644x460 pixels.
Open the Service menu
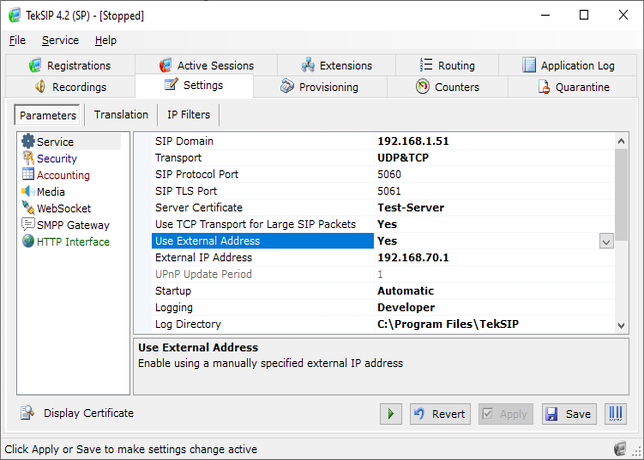click(x=60, y=40)
